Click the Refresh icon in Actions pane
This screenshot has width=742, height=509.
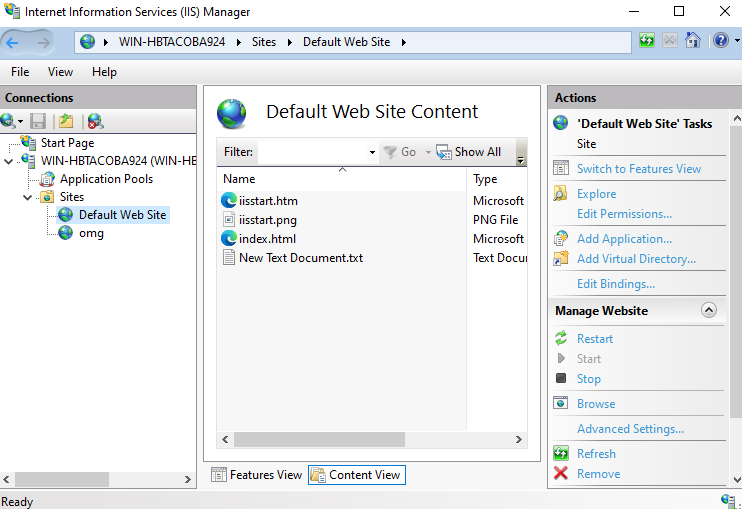[x=561, y=453]
